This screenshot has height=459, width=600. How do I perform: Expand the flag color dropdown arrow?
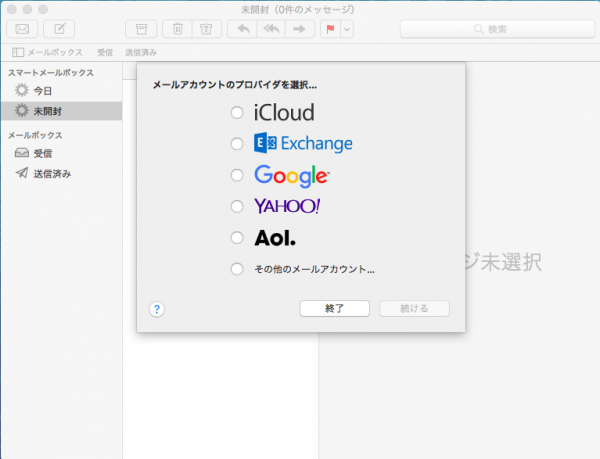point(347,29)
